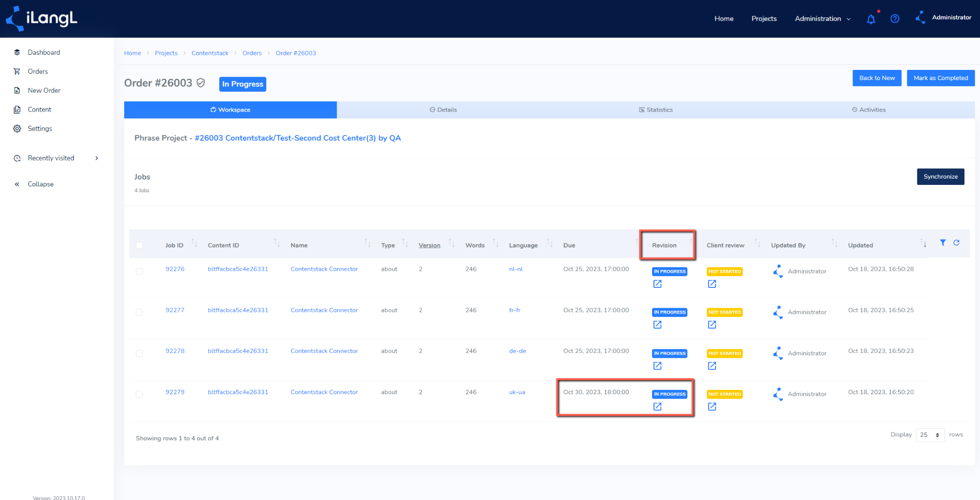Open revision external link for job 92279
This screenshot has width=980, height=500.
657,407
